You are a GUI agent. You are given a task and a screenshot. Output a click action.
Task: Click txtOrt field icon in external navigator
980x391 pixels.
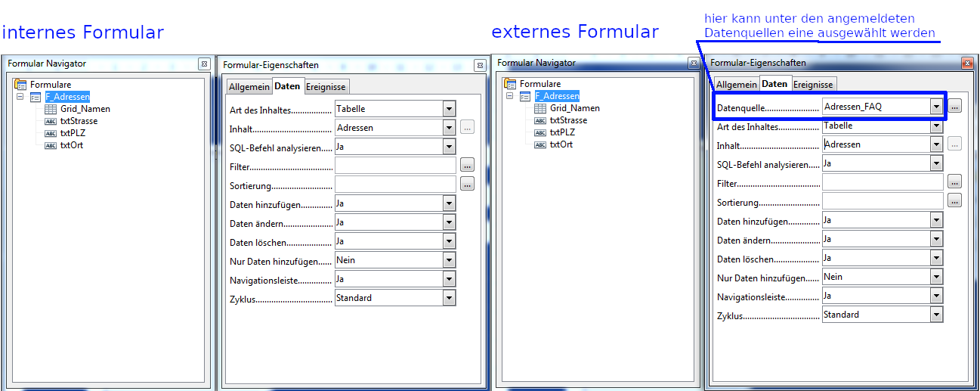point(540,144)
